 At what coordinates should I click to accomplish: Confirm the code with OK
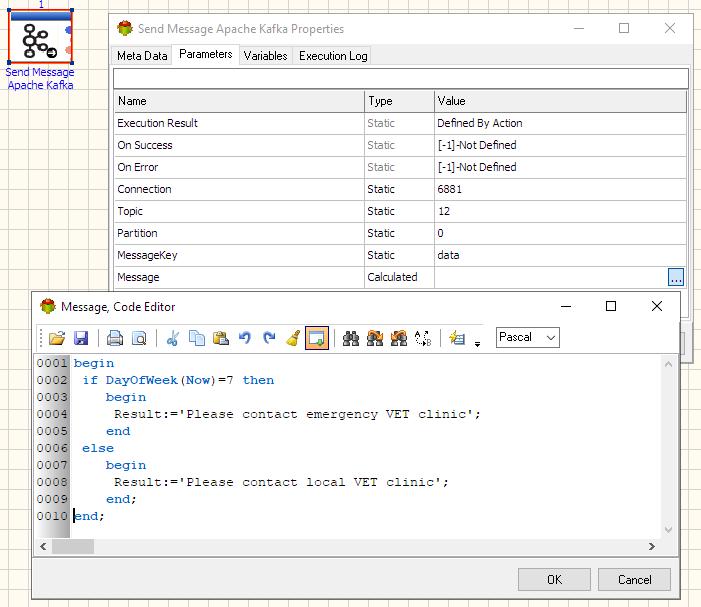554,580
